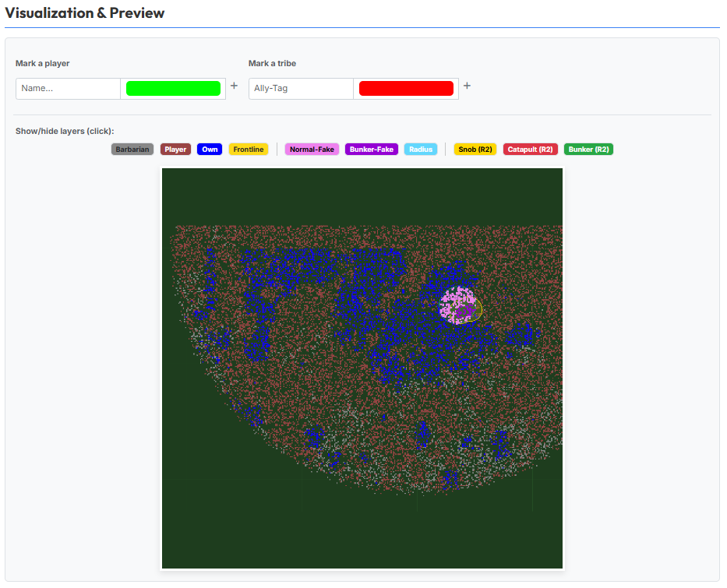Open the red tribe color picker
The height and width of the screenshot is (588, 727).
[406, 89]
